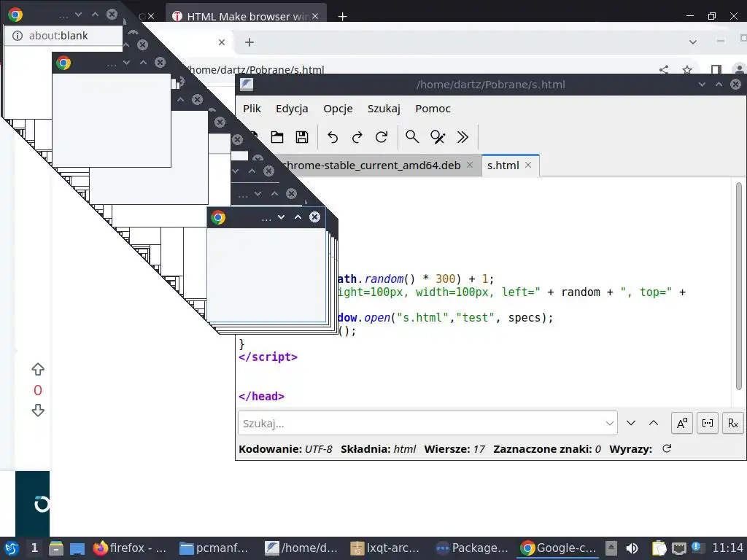Image resolution: width=747 pixels, height=560 pixels.
Task: Open volume control in tray
Action: pyautogui.click(x=632, y=548)
